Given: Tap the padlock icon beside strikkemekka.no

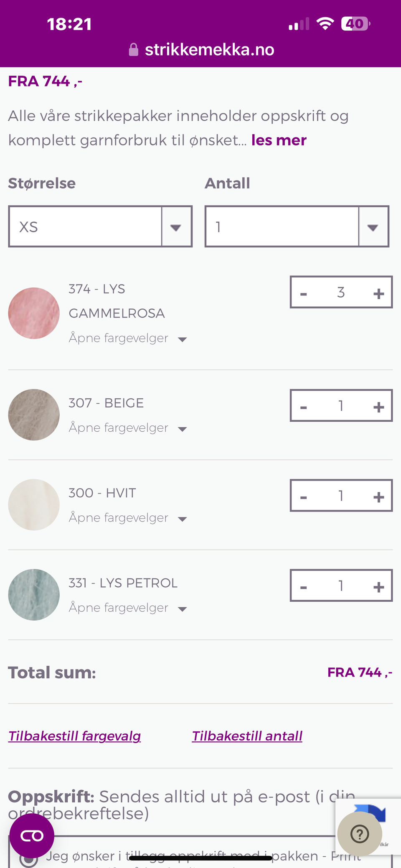Looking at the screenshot, I should (133, 50).
